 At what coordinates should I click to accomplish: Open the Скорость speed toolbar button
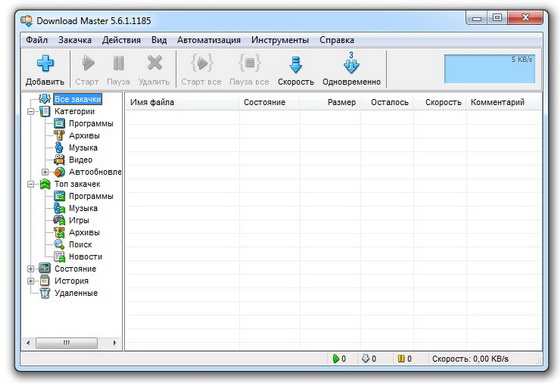296,71
